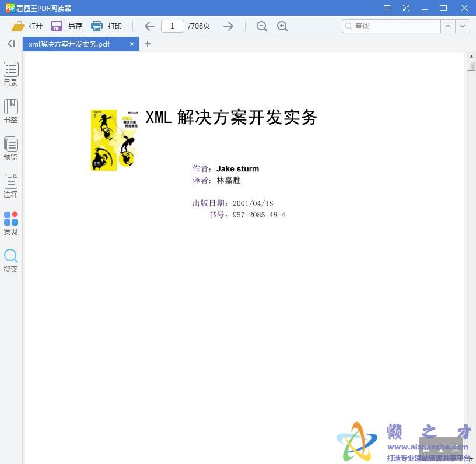The width and height of the screenshot is (476, 464).
Task: Go to previous page with back arrow
Action: [x=149, y=26]
